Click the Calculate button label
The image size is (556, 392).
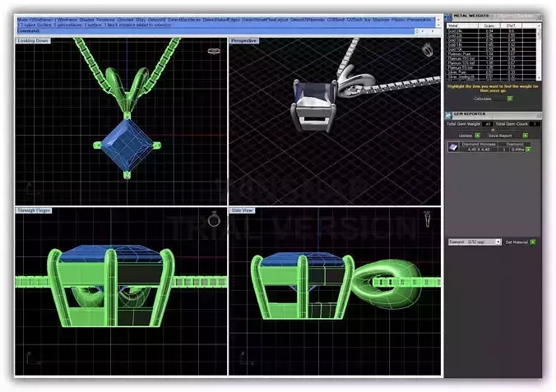[483, 99]
